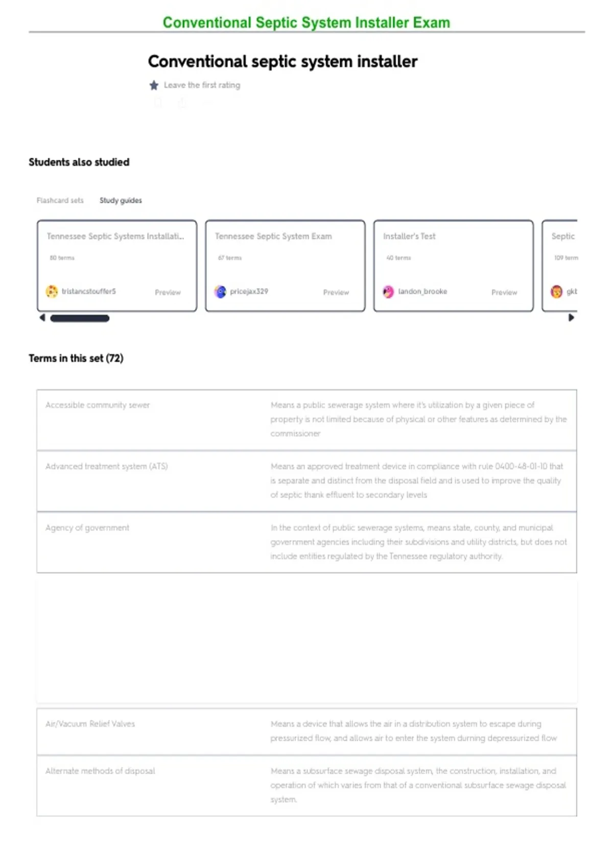
Task: Select the Agency of government term row
Action: (x=306, y=542)
